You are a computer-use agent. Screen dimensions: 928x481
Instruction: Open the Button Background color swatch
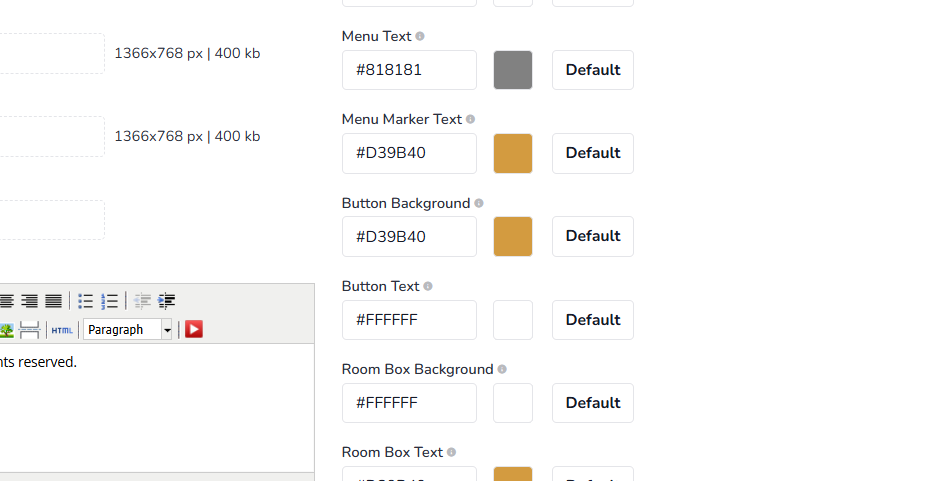(513, 236)
